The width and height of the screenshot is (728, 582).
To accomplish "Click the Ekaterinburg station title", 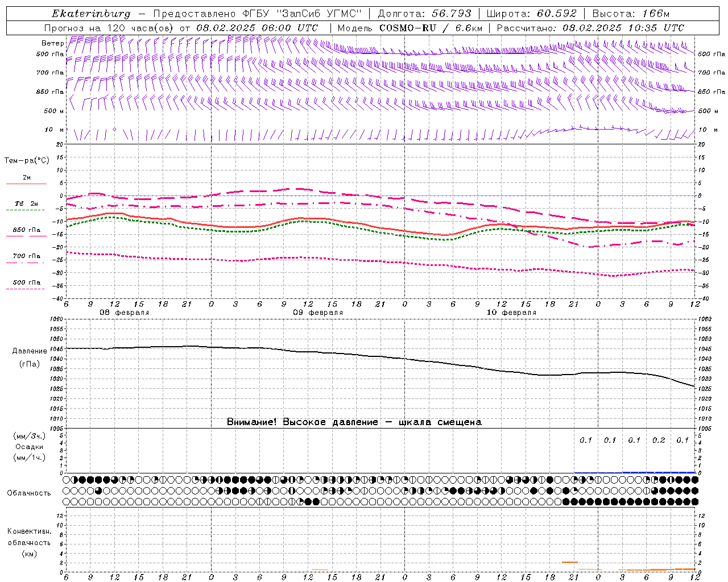I will (x=91, y=14).
